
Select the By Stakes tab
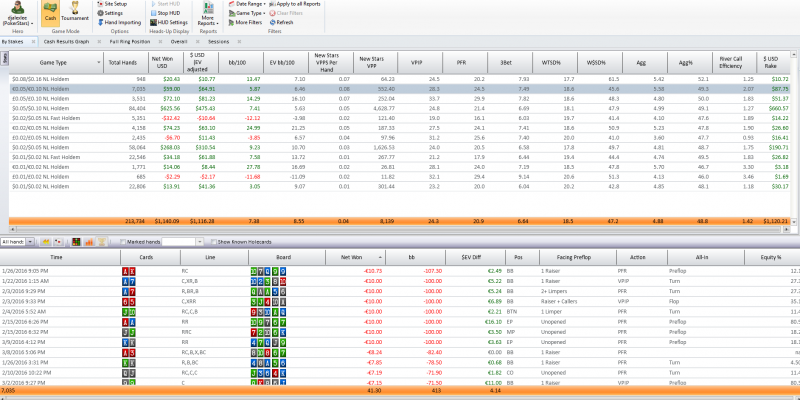click(12, 42)
